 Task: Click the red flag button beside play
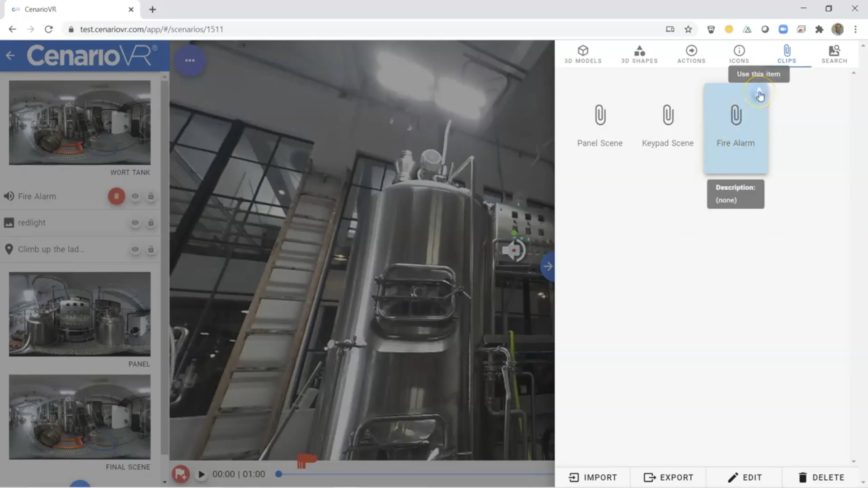click(180, 474)
